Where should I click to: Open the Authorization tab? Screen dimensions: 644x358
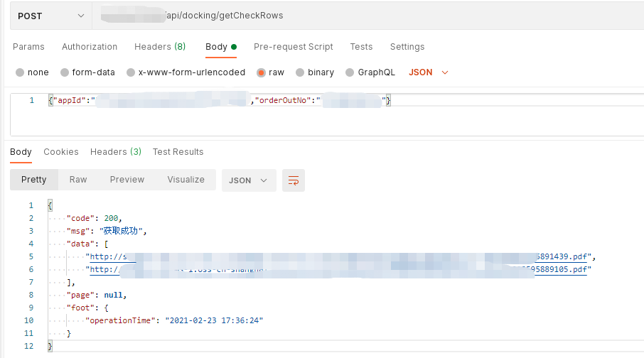pyautogui.click(x=90, y=47)
